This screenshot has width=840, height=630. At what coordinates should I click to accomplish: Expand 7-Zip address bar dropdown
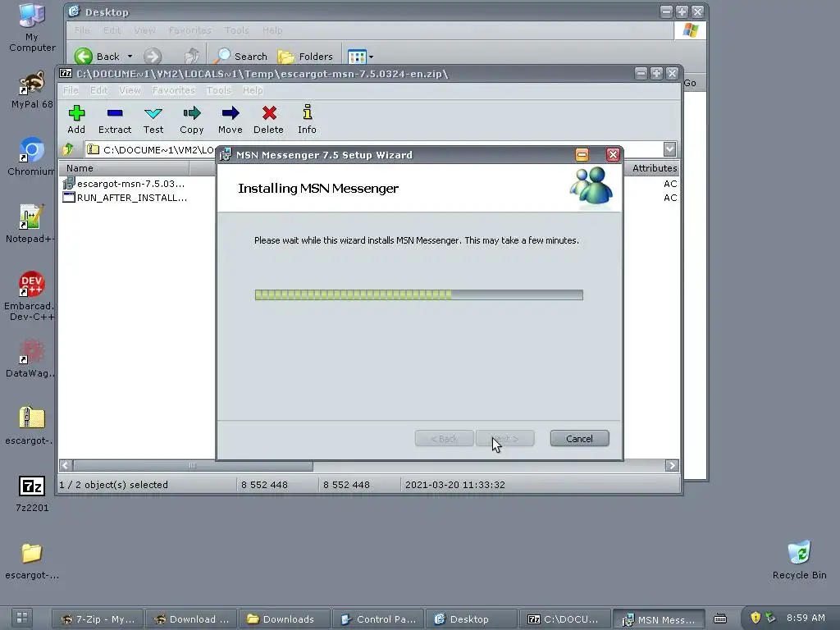669,149
